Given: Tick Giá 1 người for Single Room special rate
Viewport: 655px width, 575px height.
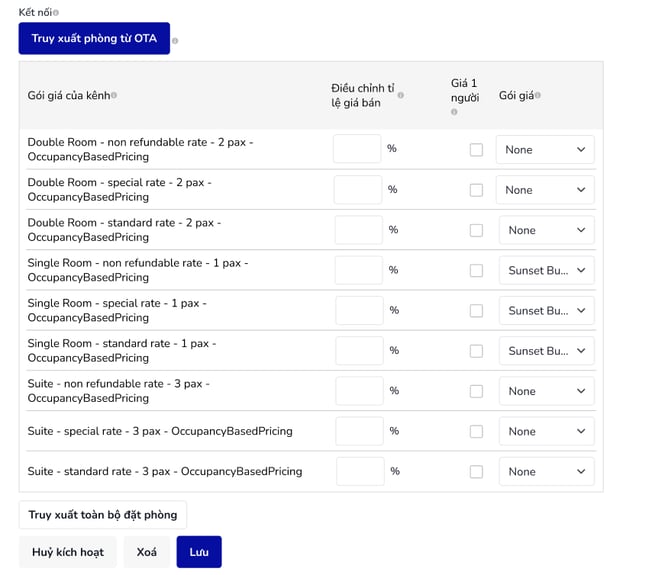Looking at the screenshot, I should [476, 310].
